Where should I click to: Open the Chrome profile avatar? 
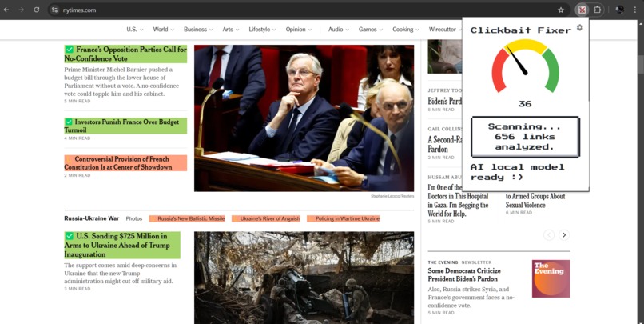coord(619,10)
